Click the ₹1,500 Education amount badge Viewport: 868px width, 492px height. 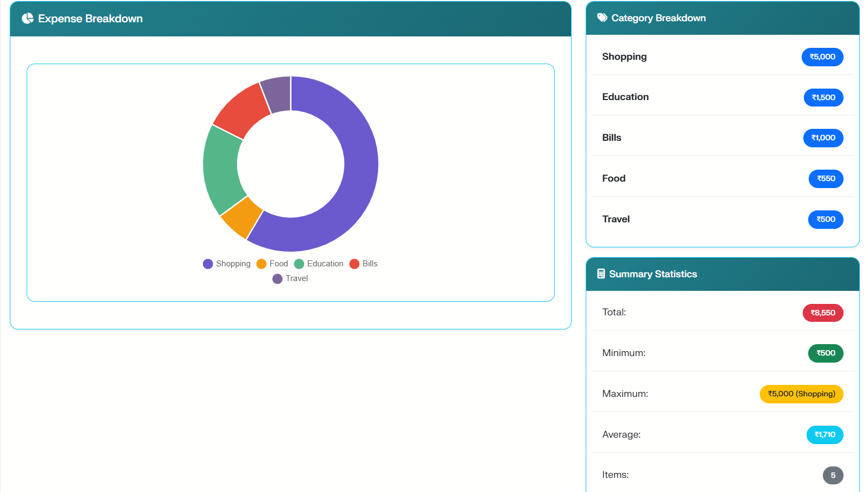[823, 98]
